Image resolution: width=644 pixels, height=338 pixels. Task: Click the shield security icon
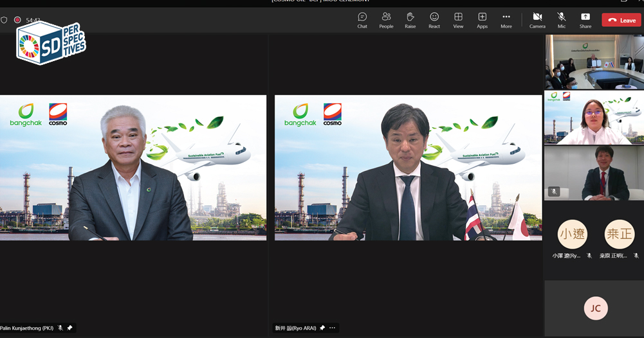coord(4,20)
